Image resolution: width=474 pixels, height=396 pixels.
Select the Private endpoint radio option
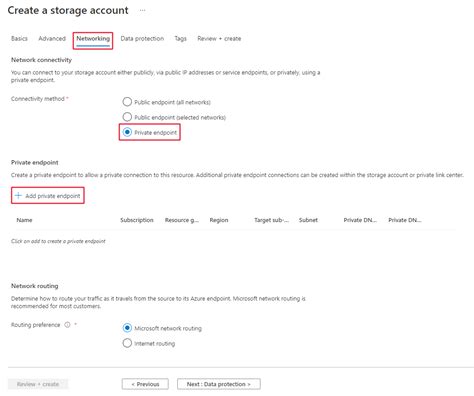(x=127, y=132)
